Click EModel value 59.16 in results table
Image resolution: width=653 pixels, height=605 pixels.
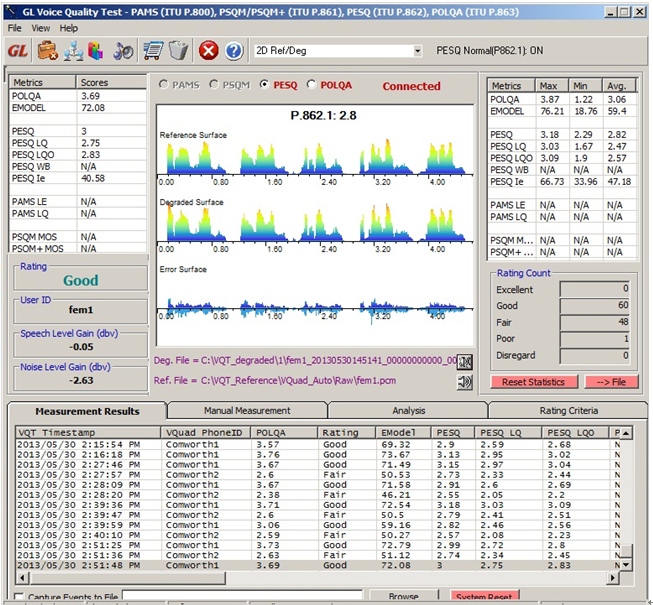click(x=396, y=525)
